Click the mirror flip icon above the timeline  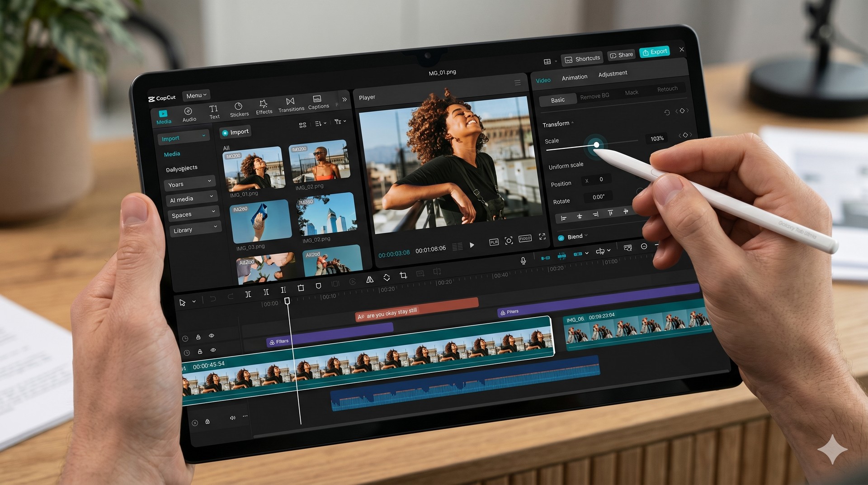coord(370,280)
